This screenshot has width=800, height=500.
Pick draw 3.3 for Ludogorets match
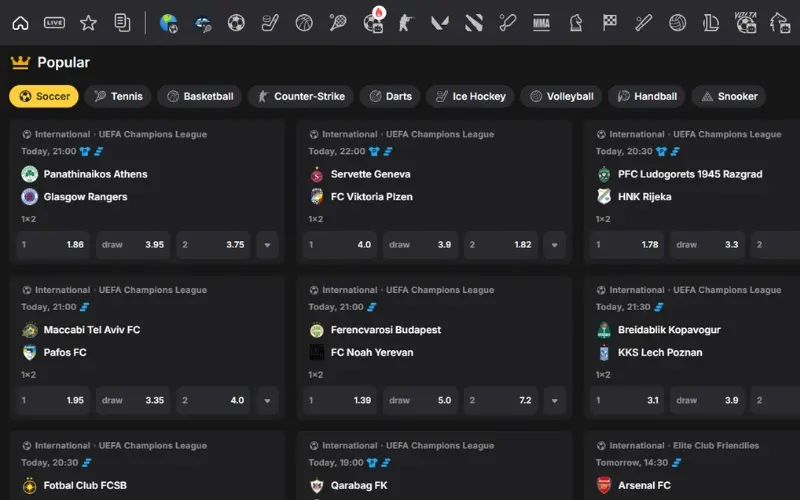tap(708, 245)
